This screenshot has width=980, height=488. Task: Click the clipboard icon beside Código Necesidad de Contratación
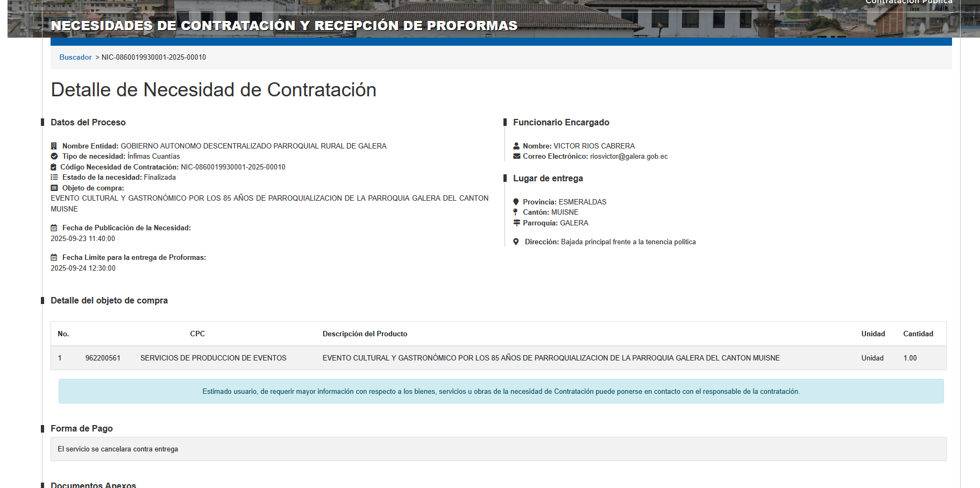point(53,167)
